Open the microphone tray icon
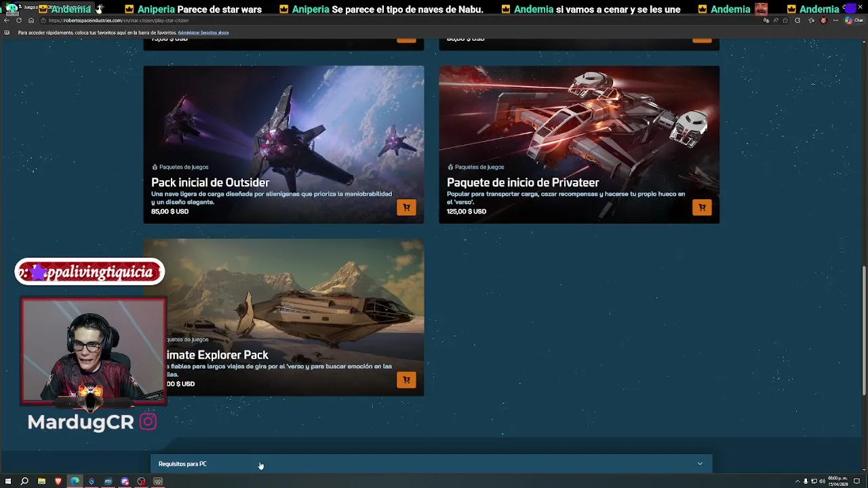Screen dimensions: 868x488 [806, 481]
